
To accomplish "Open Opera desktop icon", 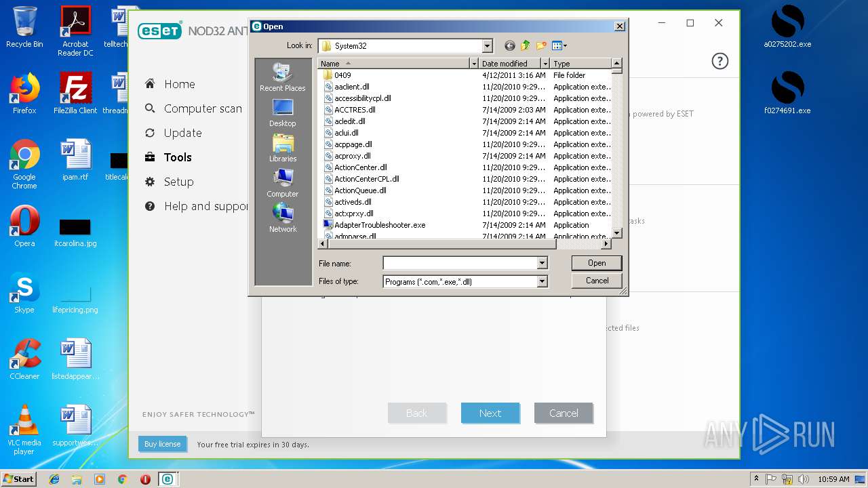I will pyautogui.click(x=24, y=227).
